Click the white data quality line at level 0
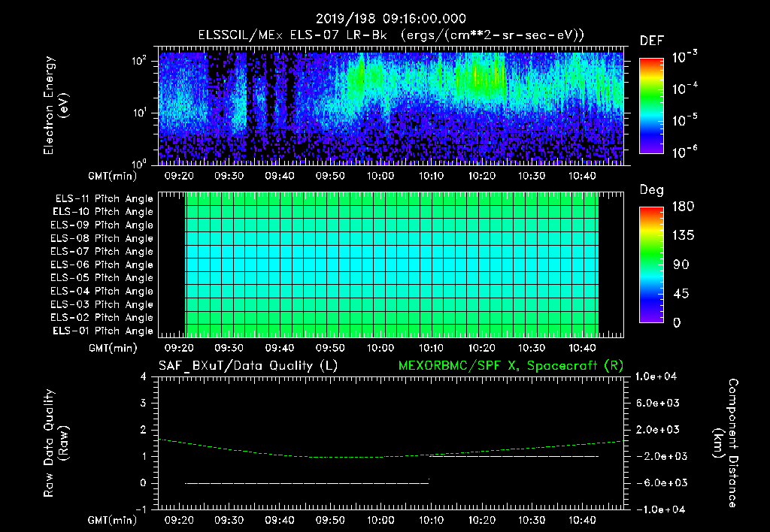The image size is (770, 532). pos(307,483)
